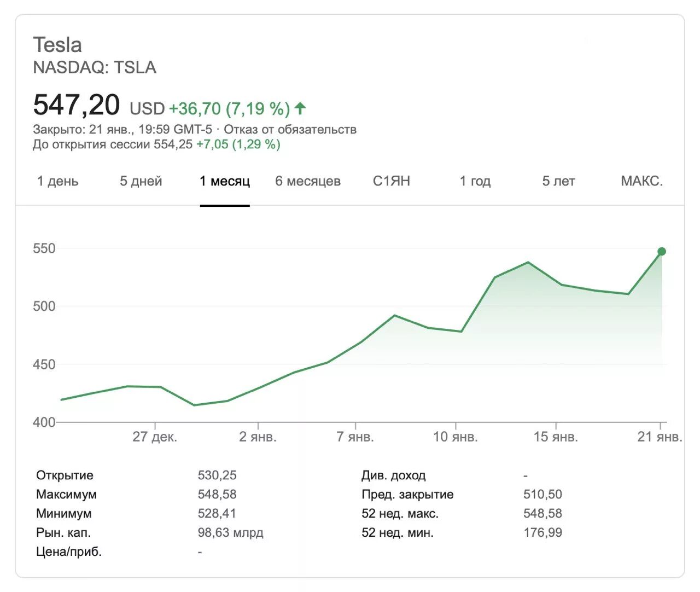The height and width of the screenshot is (592, 700).
Task: Switch to the 'С1ЯН' year-to-date tab
Action: [x=392, y=181]
